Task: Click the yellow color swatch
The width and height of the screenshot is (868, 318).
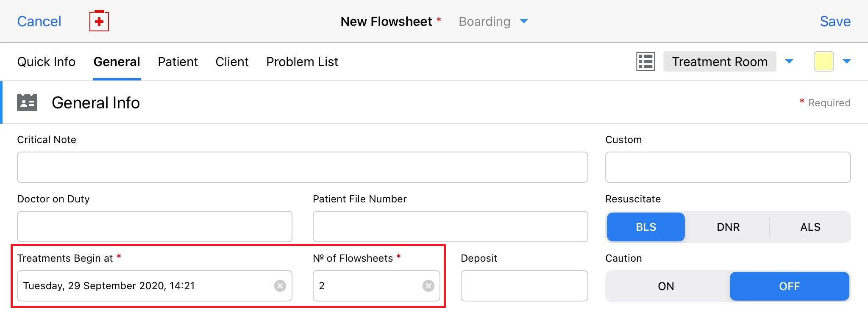Action: (x=824, y=62)
